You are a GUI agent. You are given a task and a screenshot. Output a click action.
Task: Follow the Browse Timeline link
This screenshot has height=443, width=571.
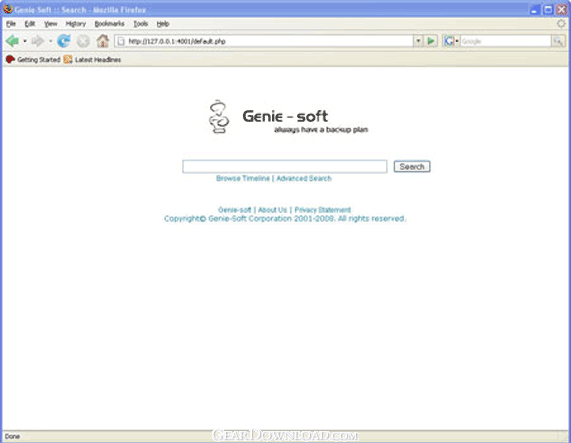click(243, 178)
